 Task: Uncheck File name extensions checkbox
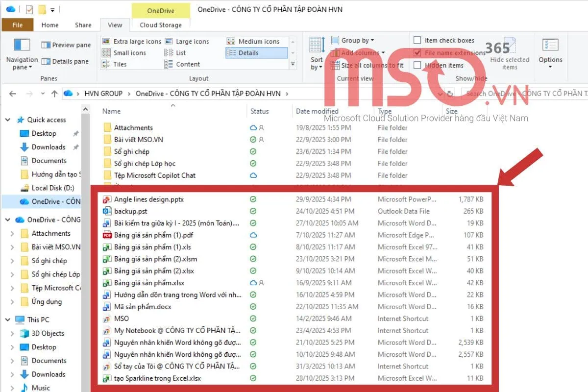[x=417, y=53]
